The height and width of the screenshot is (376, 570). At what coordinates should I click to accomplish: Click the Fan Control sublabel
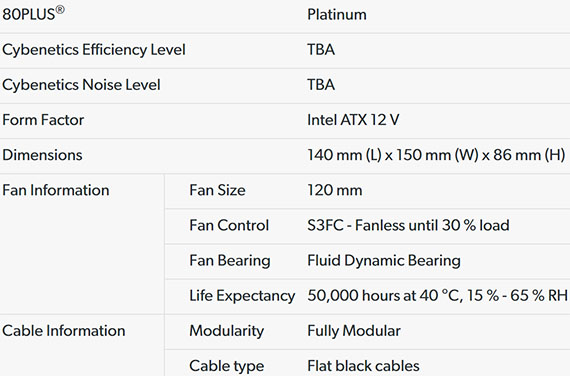[x=229, y=225]
